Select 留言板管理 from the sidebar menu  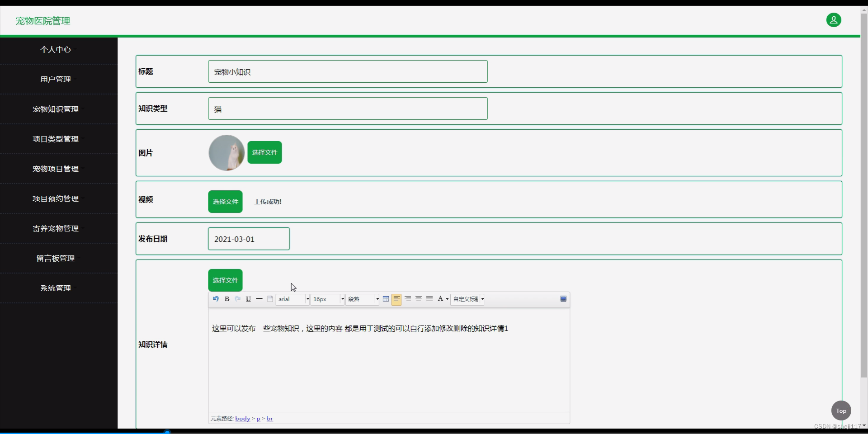pos(56,258)
